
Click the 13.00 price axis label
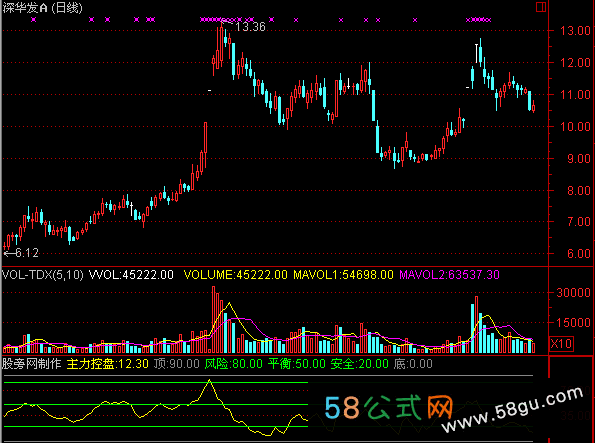pos(576,31)
